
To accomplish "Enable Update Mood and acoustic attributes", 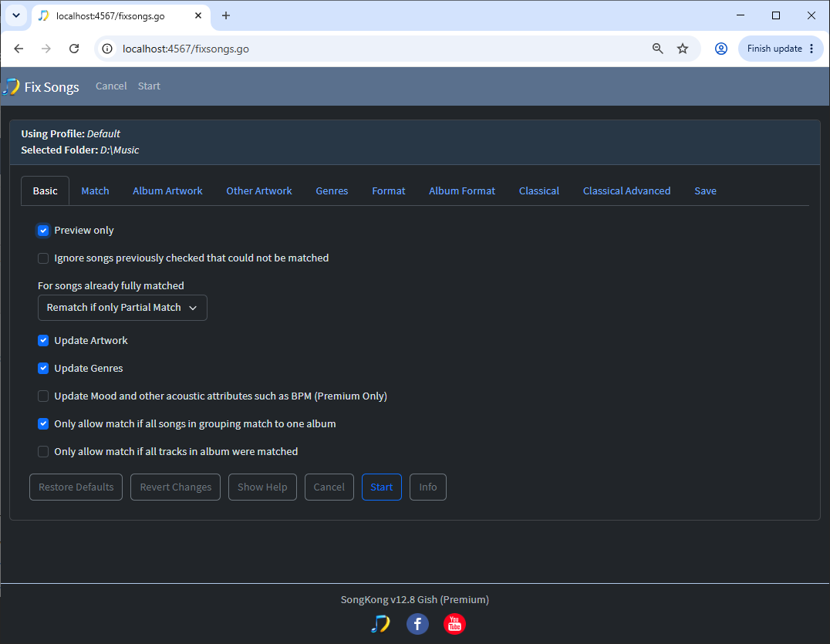I will (x=43, y=396).
